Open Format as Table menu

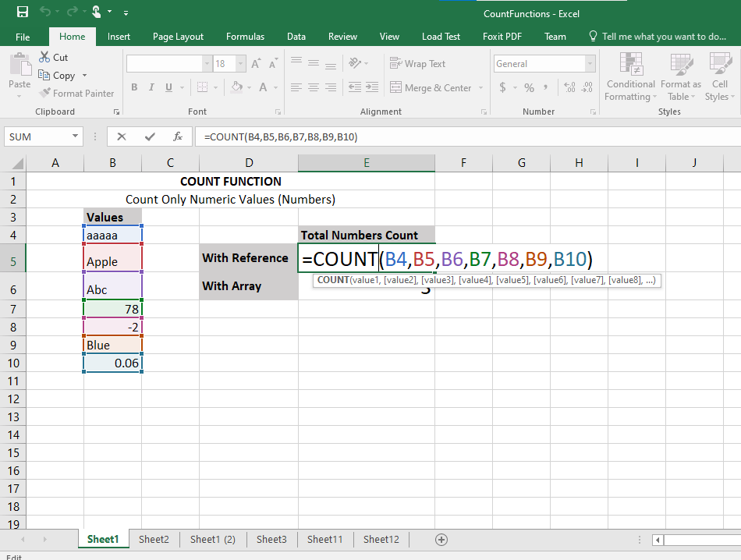(x=681, y=76)
